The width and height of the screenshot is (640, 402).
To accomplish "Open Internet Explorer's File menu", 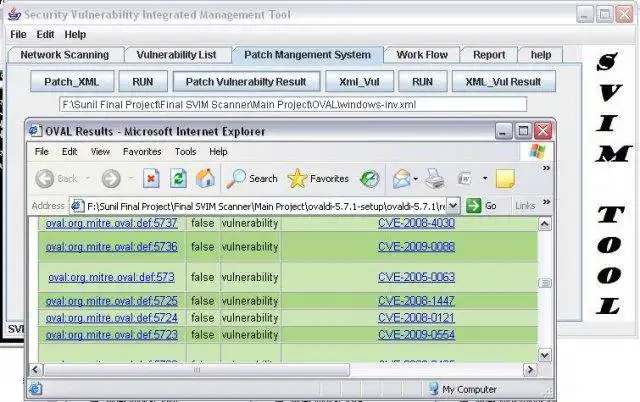I will [x=42, y=151].
